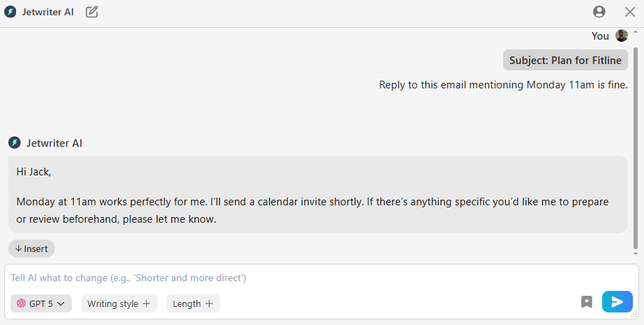The image size is (644, 325).
Task: Send the message with blue arrow button
Action: [617, 302]
